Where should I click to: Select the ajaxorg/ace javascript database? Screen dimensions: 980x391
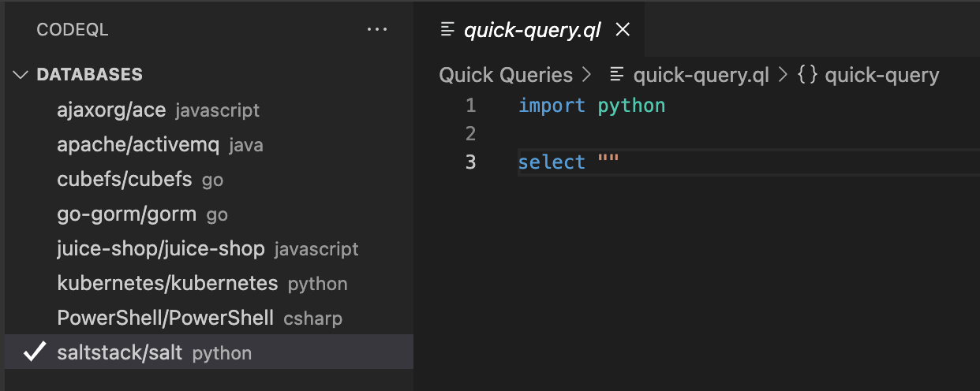click(209, 110)
